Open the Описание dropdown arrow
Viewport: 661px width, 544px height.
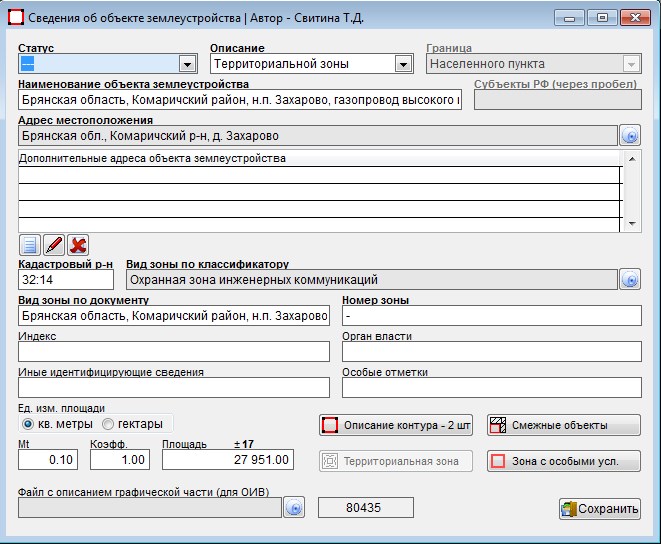coord(403,64)
